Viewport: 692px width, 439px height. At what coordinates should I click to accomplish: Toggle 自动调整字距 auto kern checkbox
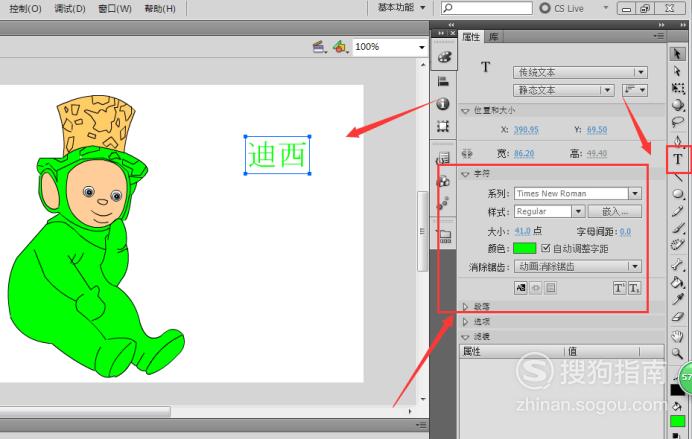(x=545, y=248)
